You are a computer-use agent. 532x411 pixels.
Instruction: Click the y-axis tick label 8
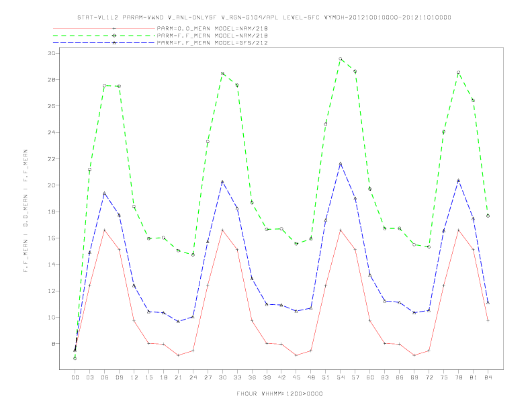[54, 344]
